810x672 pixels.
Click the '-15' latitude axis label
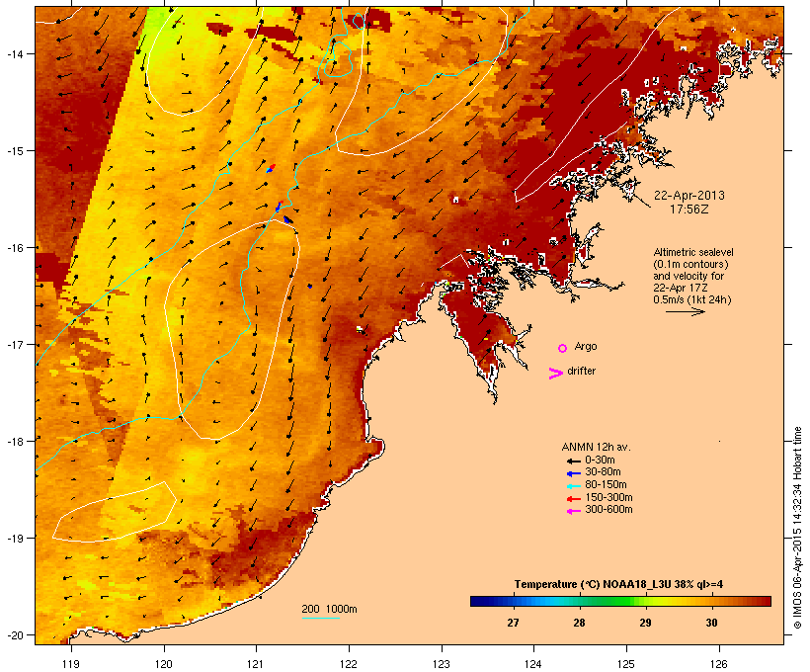click(x=14, y=151)
